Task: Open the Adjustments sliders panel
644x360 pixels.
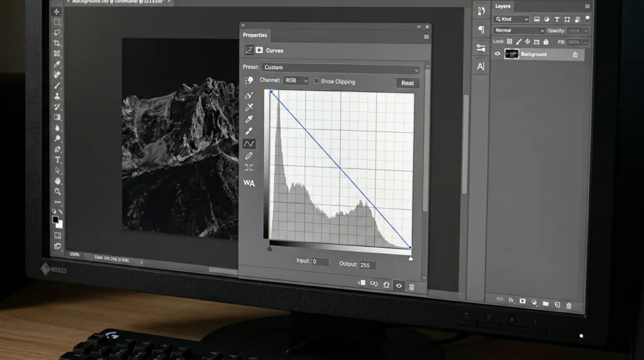Action: coord(481,48)
